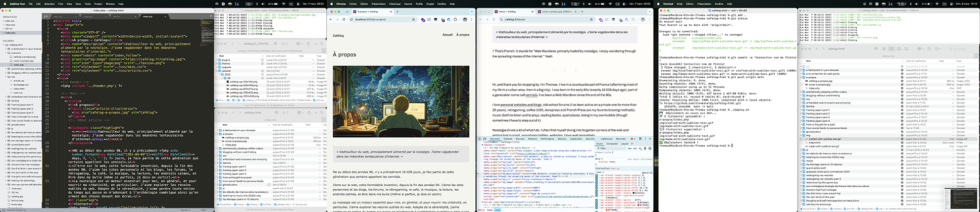Collapse the cafelog-html folder in the Sublime Text sidebar
The image size is (980, 212).
(x=4, y=45)
